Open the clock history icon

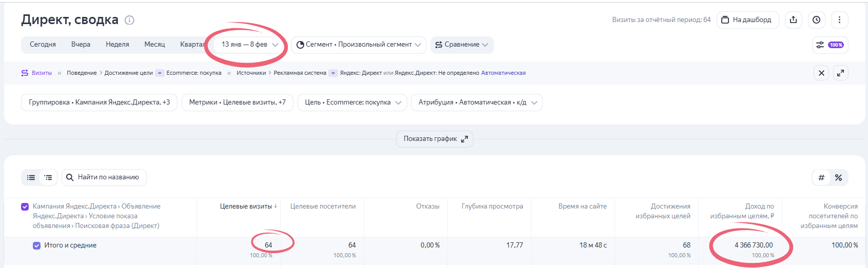point(816,20)
